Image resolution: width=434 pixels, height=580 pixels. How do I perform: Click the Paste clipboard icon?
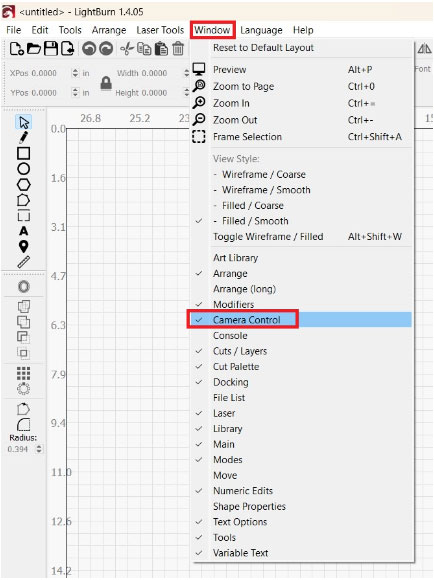[x=161, y=48]
